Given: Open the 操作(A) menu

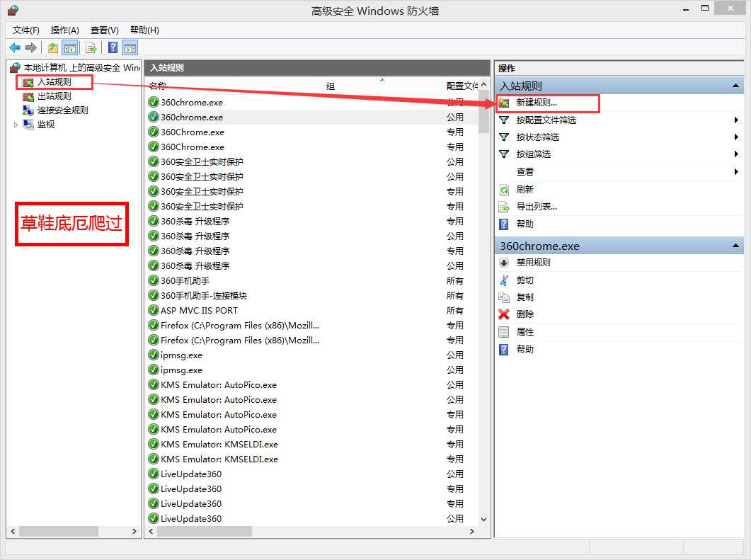Looking at the screenshot, I should [64, 30].
